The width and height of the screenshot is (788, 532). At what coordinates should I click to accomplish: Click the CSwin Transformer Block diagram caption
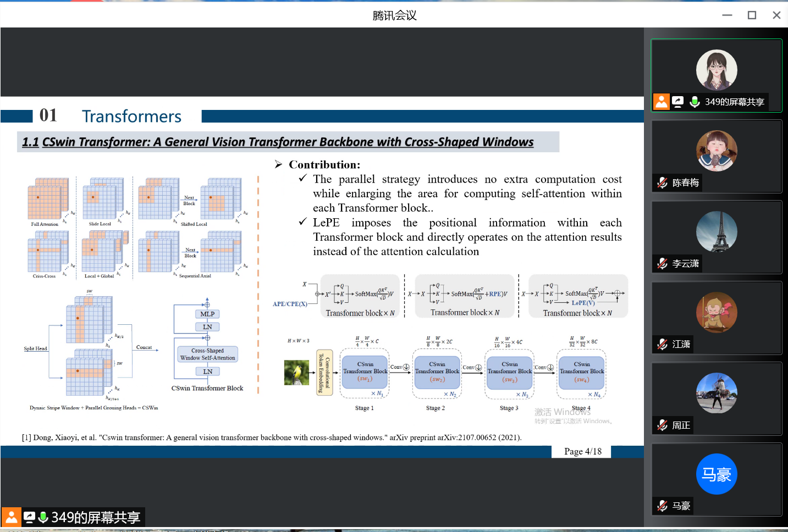click(x=207, y=388)
